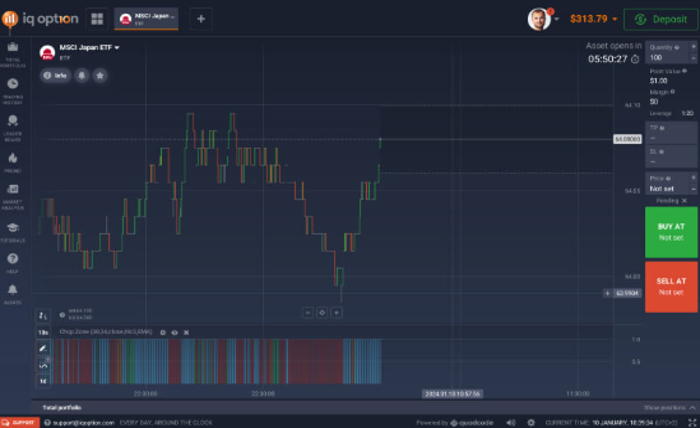This screenshot has width=700, height=428.
Task: Click the support@iqoption.com email link
Action: (x=83, y=423)
